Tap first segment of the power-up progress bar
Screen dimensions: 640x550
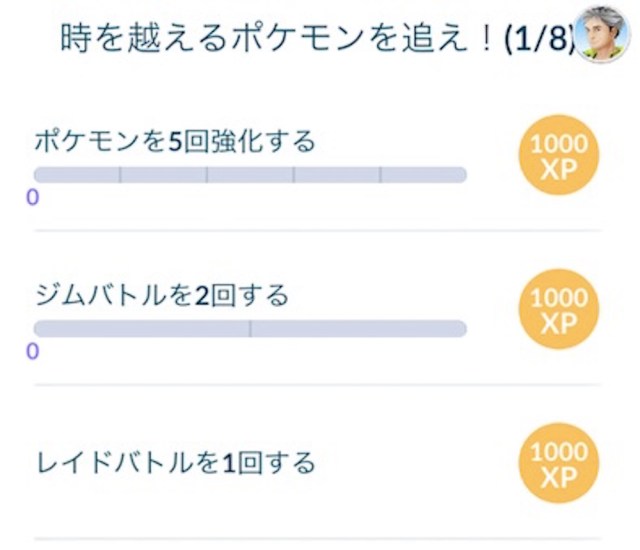point(77,175)
